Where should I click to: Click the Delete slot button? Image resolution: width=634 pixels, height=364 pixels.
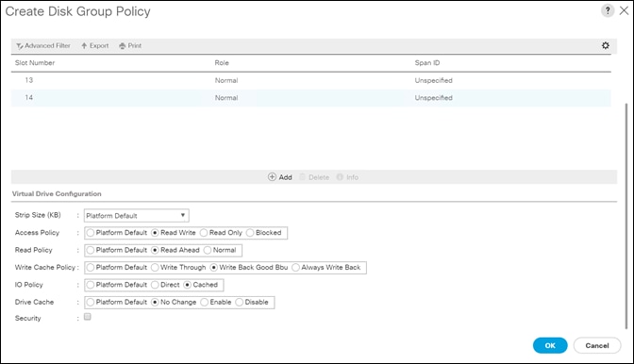click(x=314, y=177)
